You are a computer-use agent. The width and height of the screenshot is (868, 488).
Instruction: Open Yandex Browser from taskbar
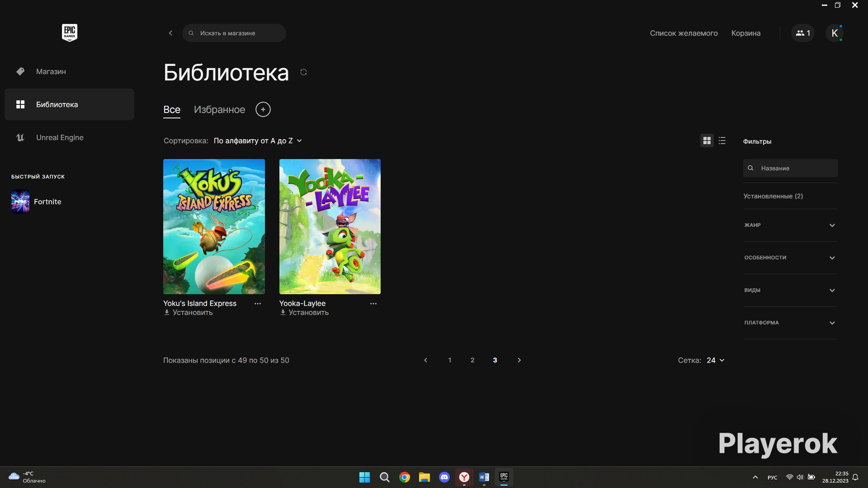pyautogui.click(x=464, y=477)
